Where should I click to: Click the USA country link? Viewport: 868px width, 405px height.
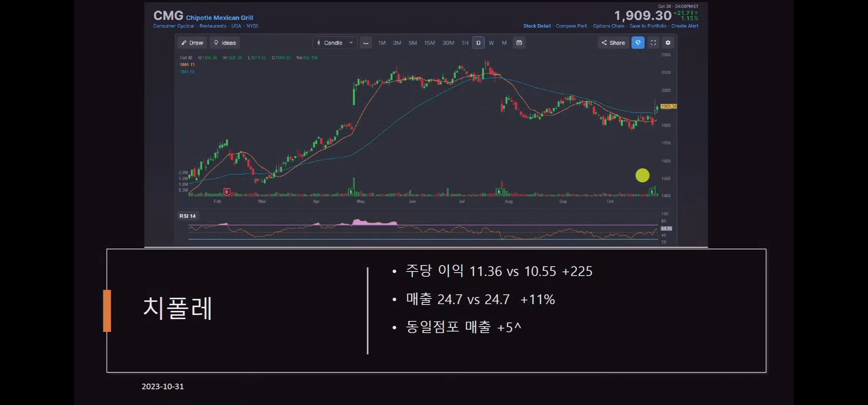click(236, 26)
